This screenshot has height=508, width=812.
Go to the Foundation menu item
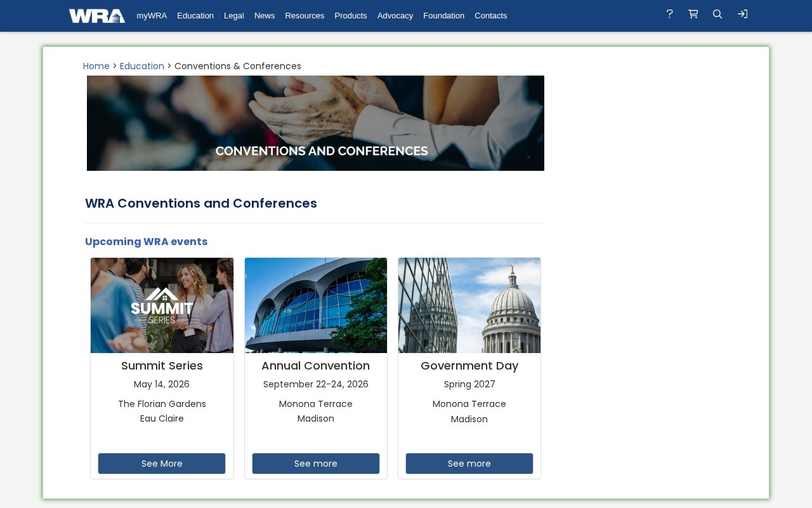pos(443,16)
